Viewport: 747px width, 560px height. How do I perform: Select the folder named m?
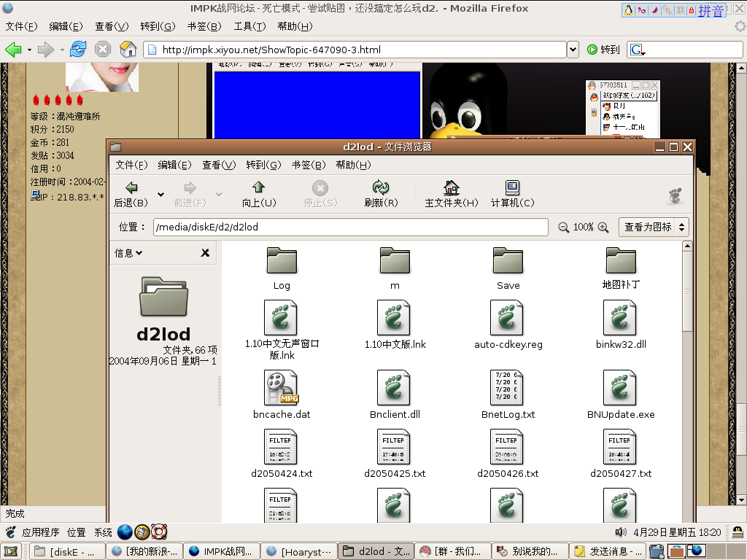[x=395, y=269]
